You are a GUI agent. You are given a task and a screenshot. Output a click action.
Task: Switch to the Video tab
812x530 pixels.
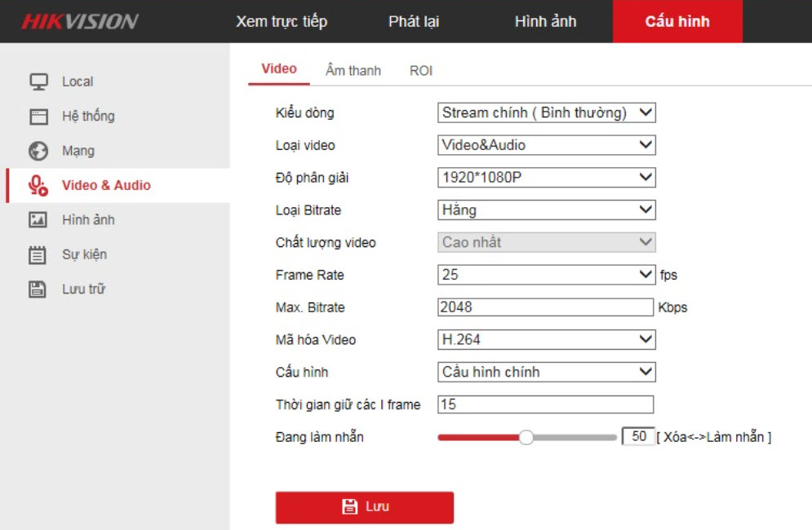[x=279, y=69]
